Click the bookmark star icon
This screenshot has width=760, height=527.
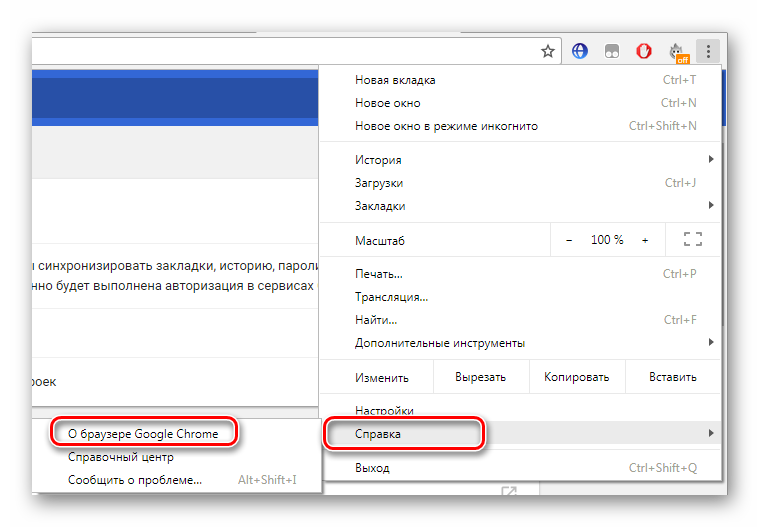[x=548, y=51]
